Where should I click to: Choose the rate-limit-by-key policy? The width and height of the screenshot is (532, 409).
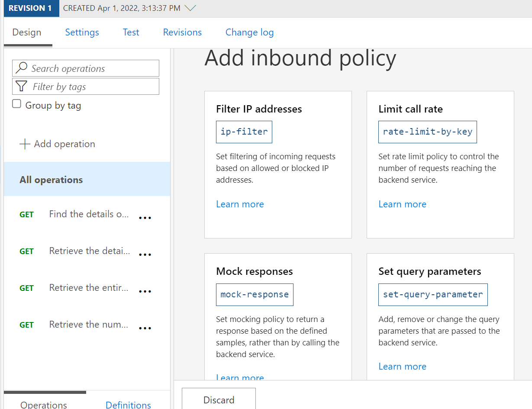tap(428, 132)
